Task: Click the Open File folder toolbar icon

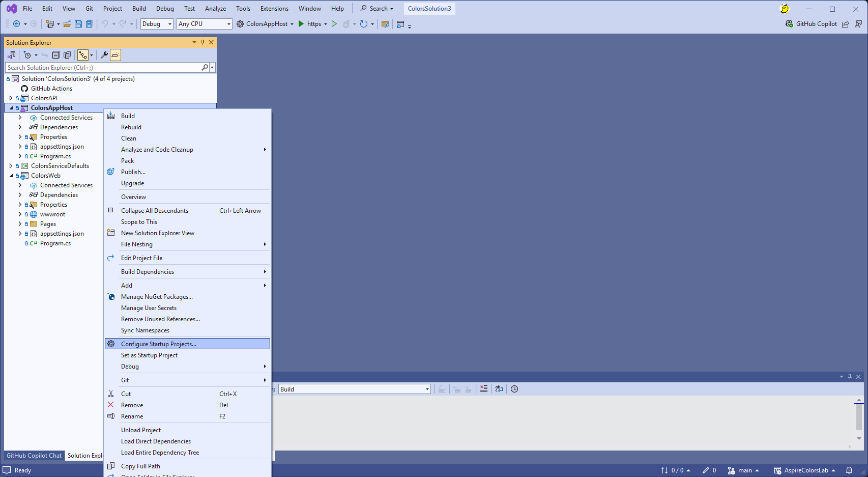Action: tap(67, 24)
